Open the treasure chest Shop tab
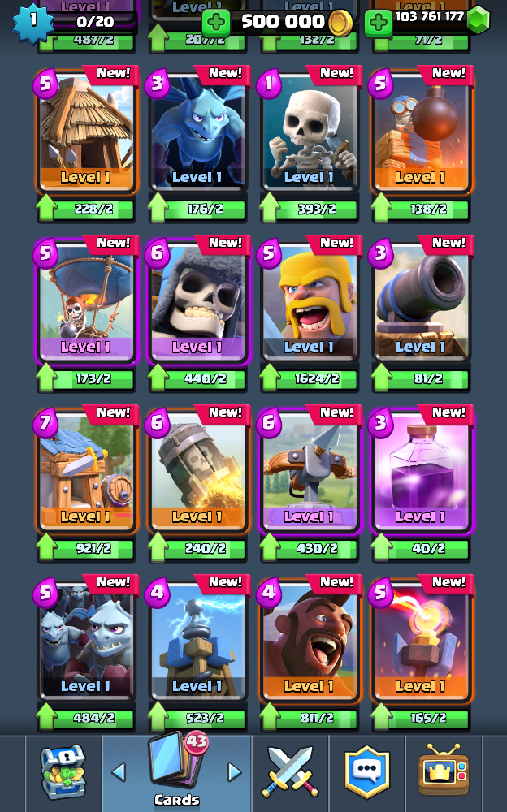 [63, 771]
